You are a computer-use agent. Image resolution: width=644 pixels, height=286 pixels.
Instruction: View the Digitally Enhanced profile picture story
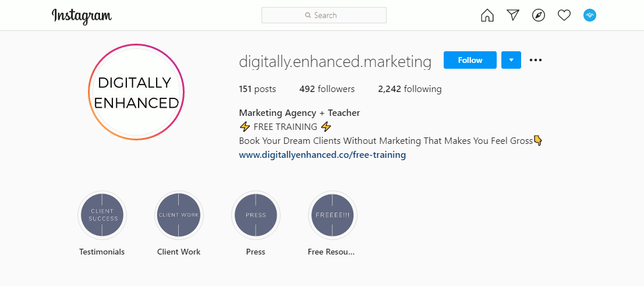tap(136, 92)
